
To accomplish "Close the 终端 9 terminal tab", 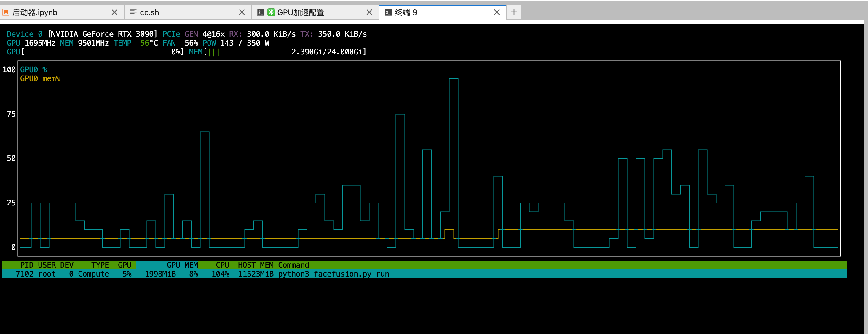I will [497, 12].
